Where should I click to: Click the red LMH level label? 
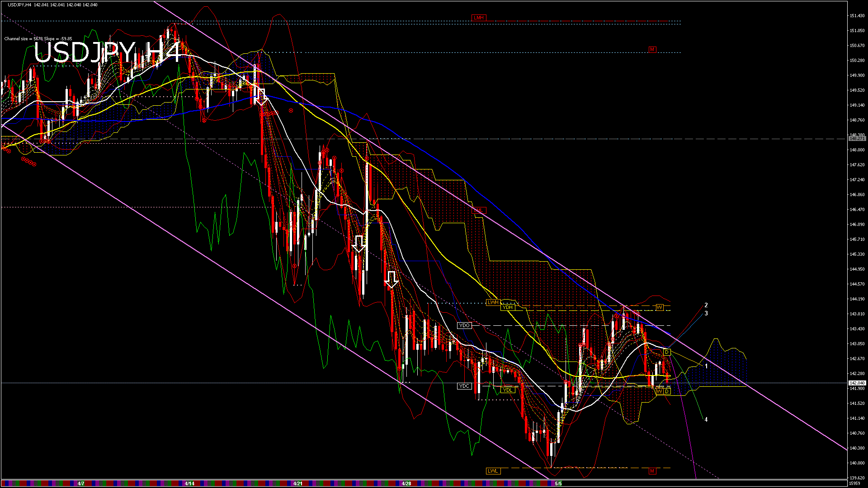click(478, 18)
